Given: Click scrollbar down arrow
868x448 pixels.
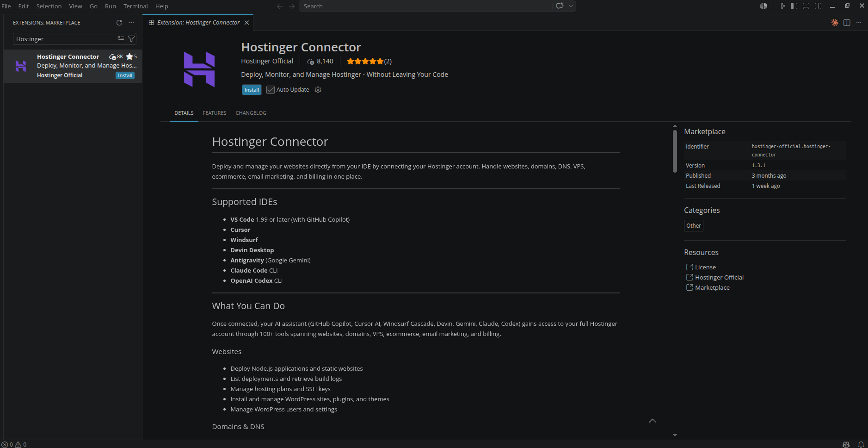Looking at the screenshot, I should (x=675, y=435).
